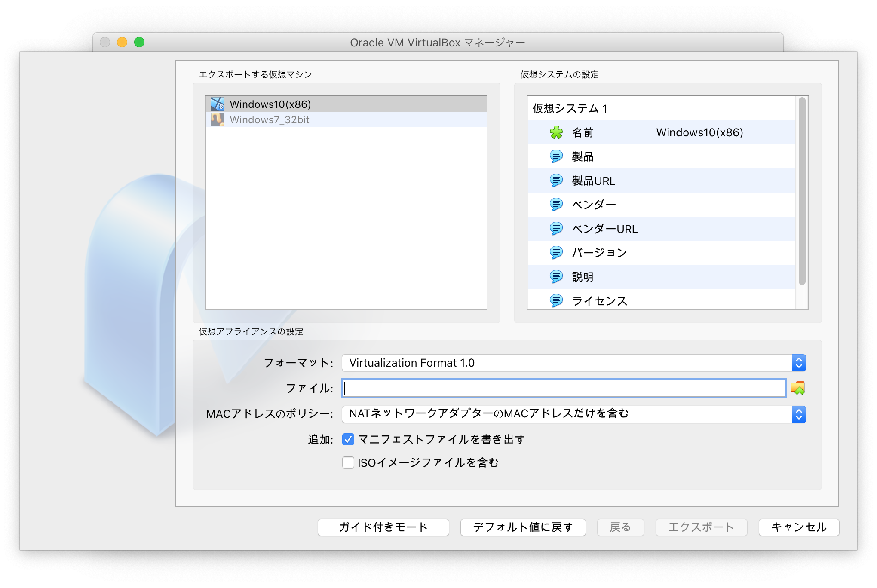Click the Windows10(x86) OS icon
877x588 pixels.
(218, 104)
